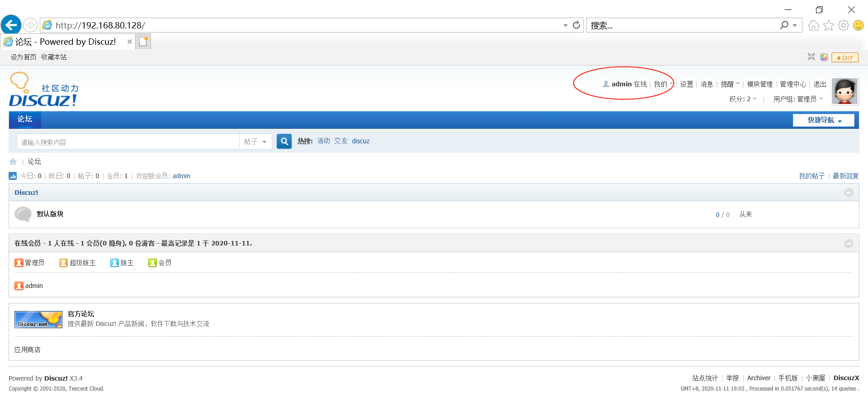Image resolution: width=868 pixels, height=410 pixels.
Task: Close the 论坛 - Powered by Discuz! tab
Action: click(x=130, y=42)
